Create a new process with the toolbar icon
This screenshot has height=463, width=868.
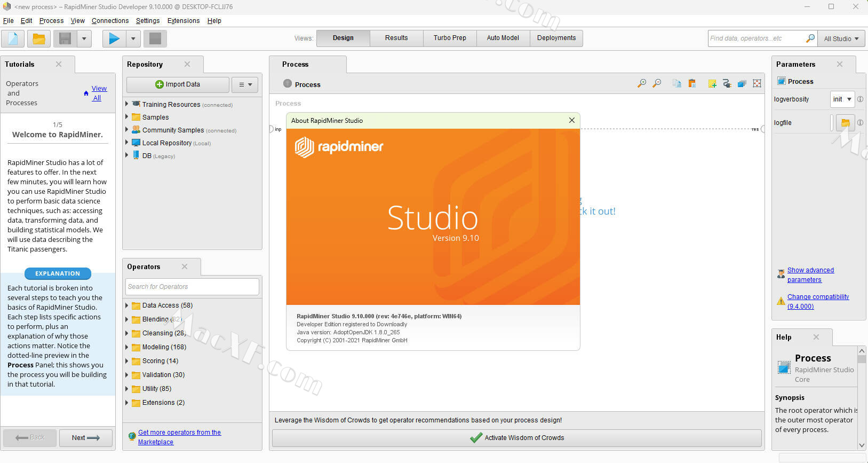[13, 38]
